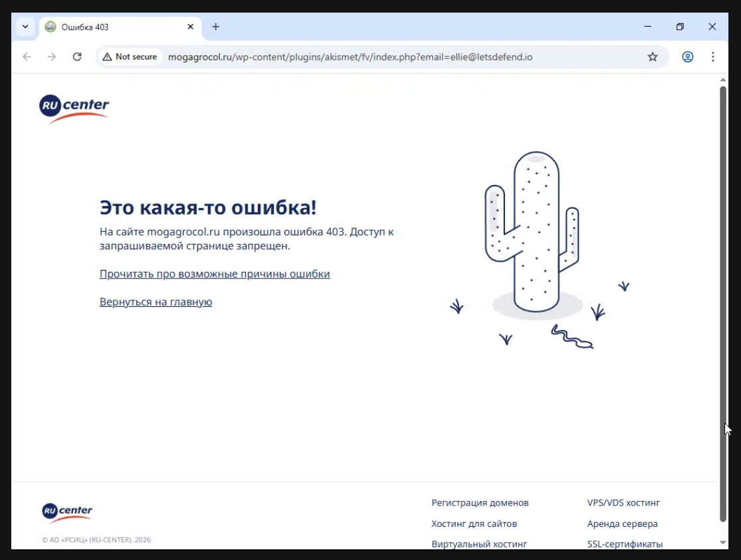Image resolution: width=741 pixels, height=560 pixels.
Task: Click the RU-Center logo in header
Action: click(74, 108)
